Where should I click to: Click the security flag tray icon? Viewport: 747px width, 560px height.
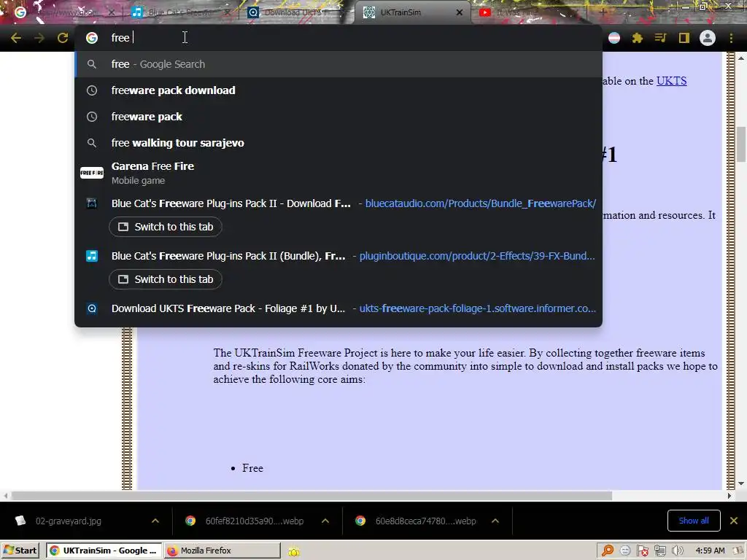(x=643, y=551)
